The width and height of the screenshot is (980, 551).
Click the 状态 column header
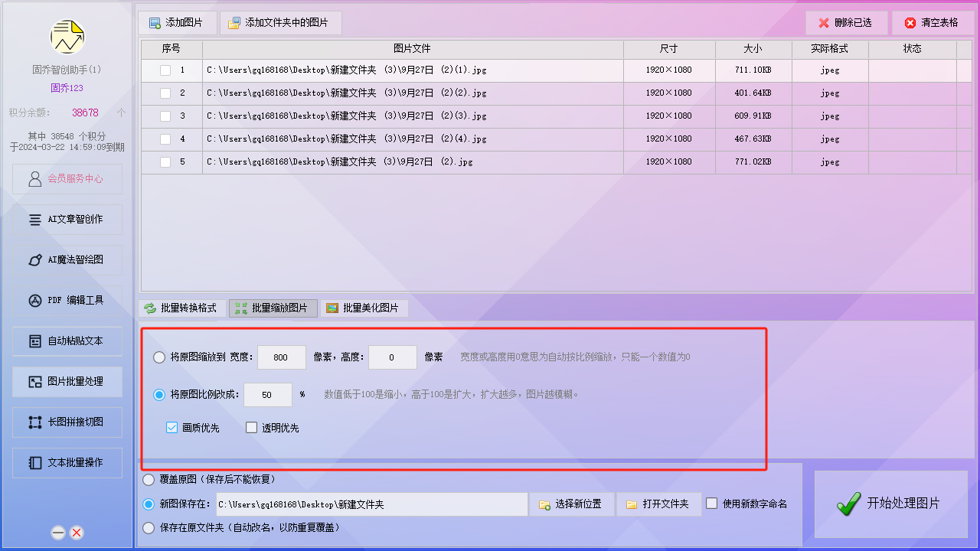[x=913, y=49]
